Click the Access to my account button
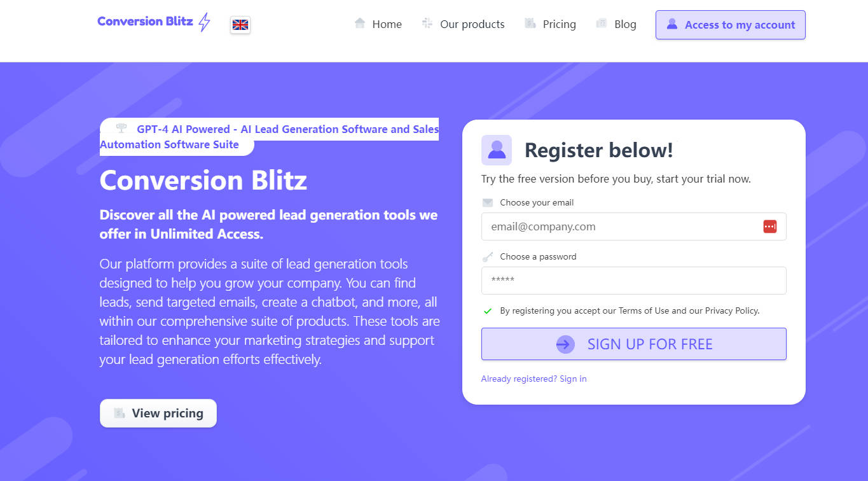Viewport: 868px width, 481px height. [730, 25]
